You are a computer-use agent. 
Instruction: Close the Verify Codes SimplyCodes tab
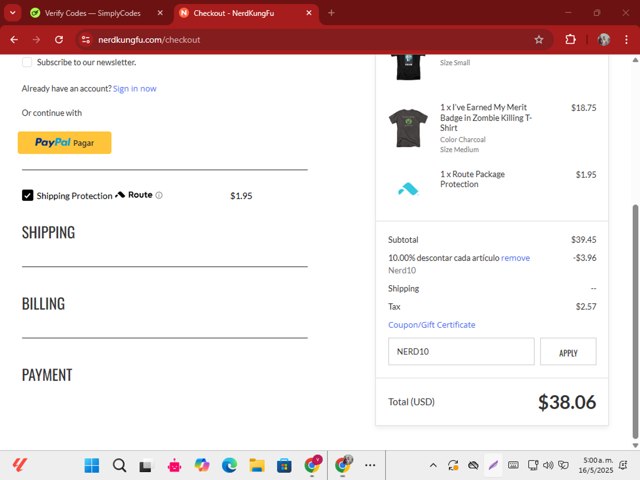(x=160, y=13)
